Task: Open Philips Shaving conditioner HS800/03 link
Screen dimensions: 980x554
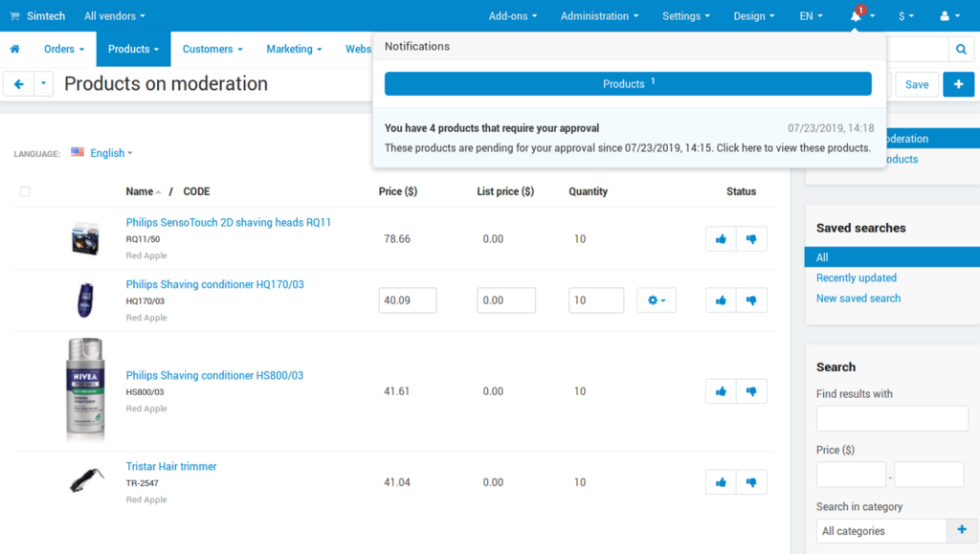Action: tap(214, 375)
